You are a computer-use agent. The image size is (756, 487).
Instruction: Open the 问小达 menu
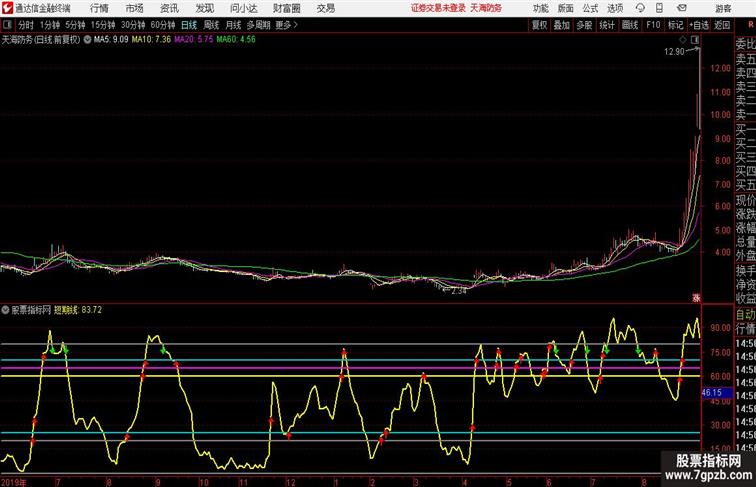coord(243,8)
